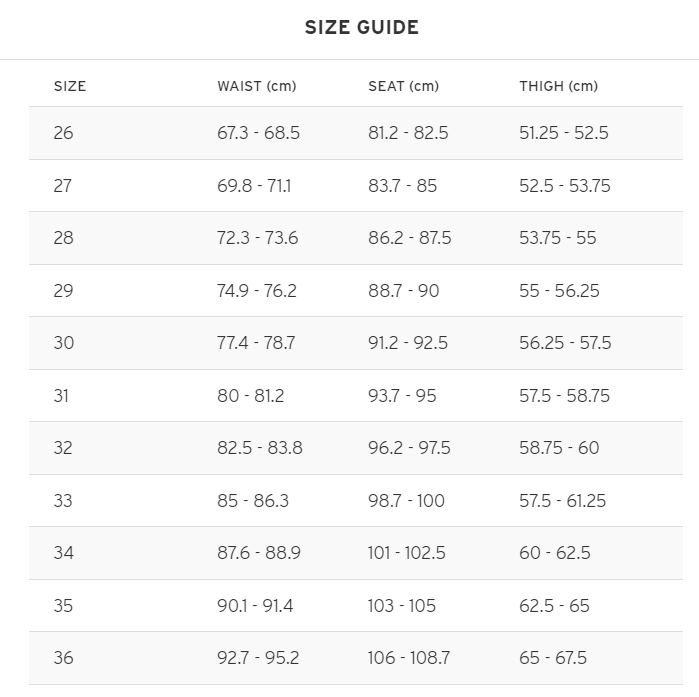The image size is (699, 697).
Task: Select the SEAT (cm) column header
Action: click(403, 86)
